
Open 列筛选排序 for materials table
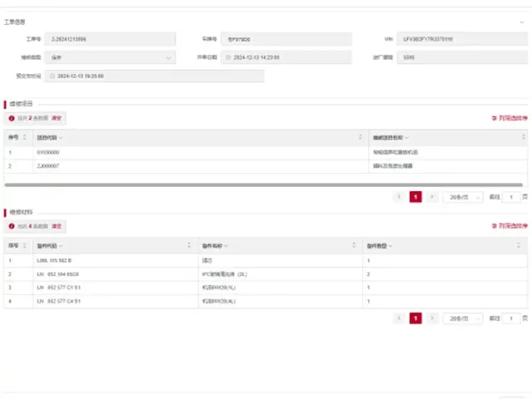pyautogui.click(x=510, y=226)
